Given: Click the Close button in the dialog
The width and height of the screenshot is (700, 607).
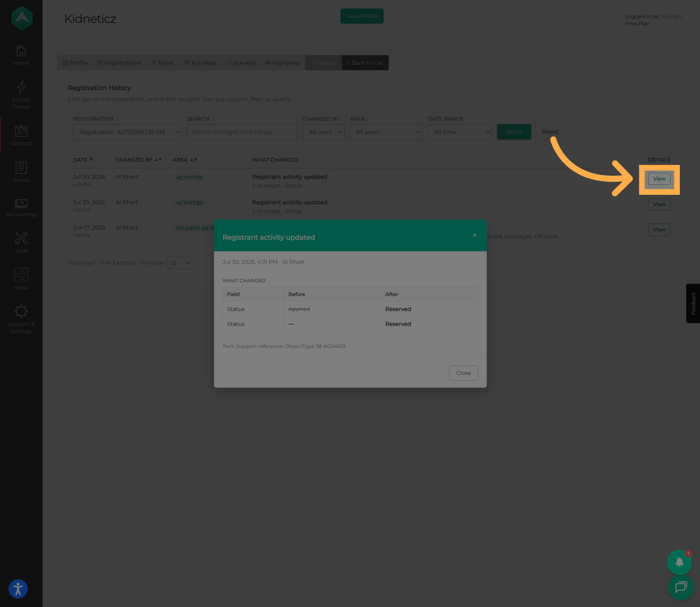Looking at the screenshot, I should pos(463,373).
